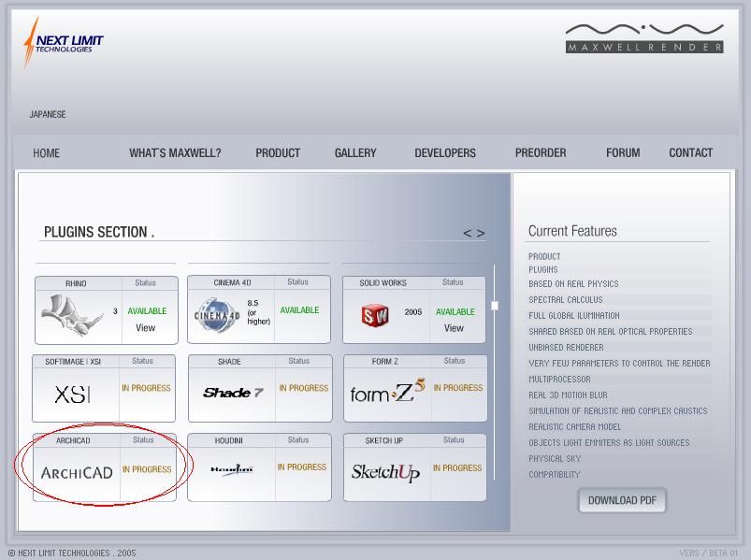Click IN PROGRESS status for Softimage XSI
751x560 pixels.
[146, 388]
